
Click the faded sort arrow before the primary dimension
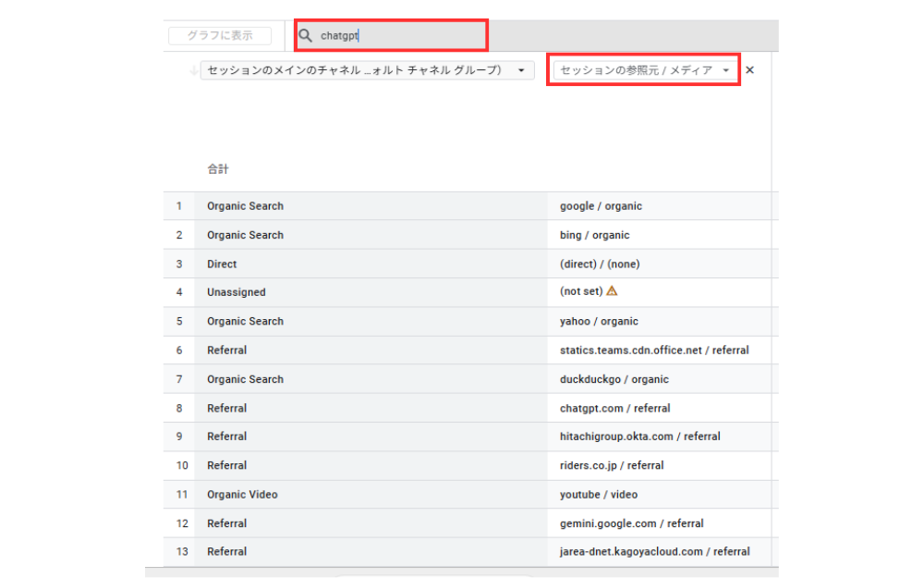pyautogui.click(x=192, y=70)
